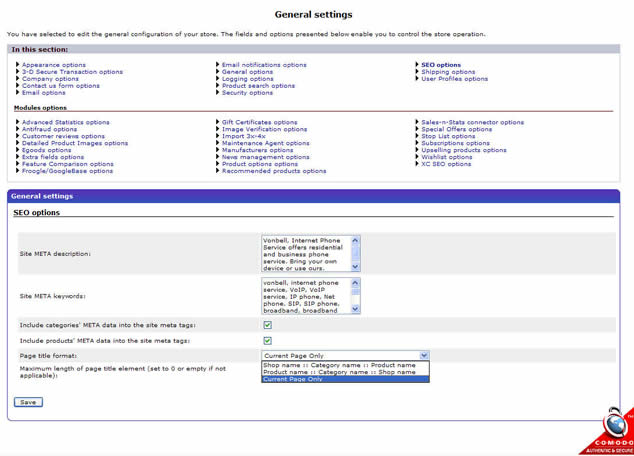Uncheck include products' META data checkbox
Viewport: 634px width, 456px height.
pyautogui.click(x=267, y=341)
